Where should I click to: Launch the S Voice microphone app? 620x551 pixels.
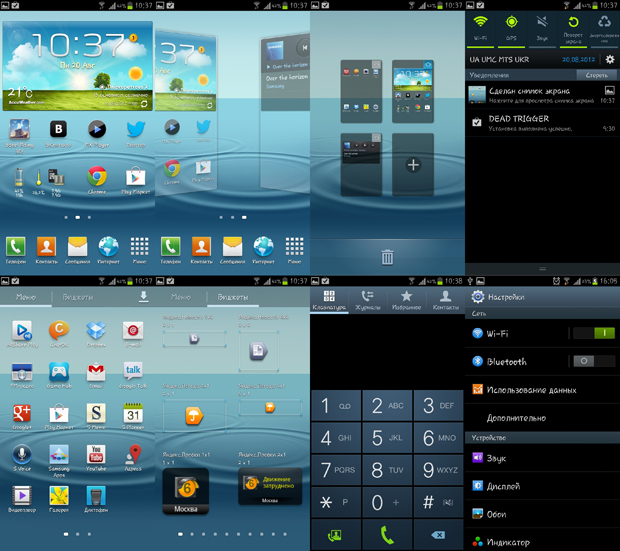(x=22, y=454)
